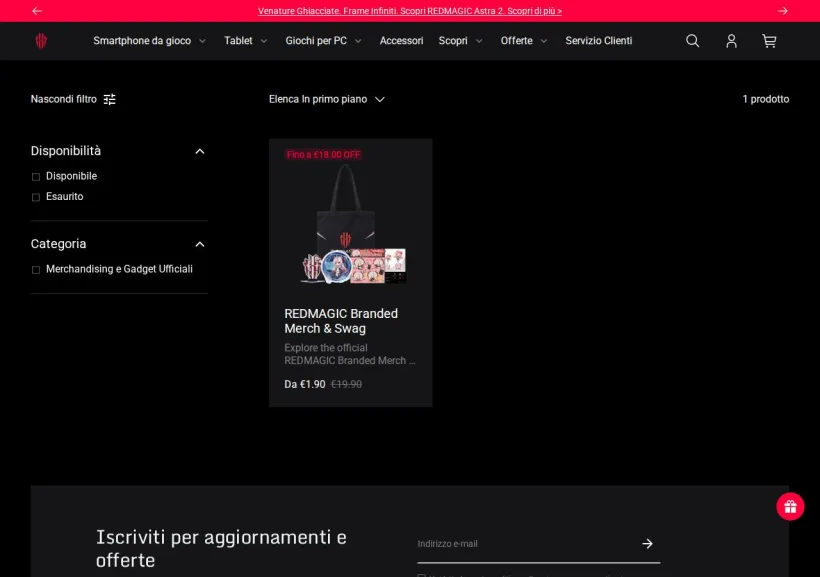Screen dimensions: 820x577
Task: Open REDMAGIC Branded Merch & Swag title
Action: pyautogui.click(x=341, y=321)
